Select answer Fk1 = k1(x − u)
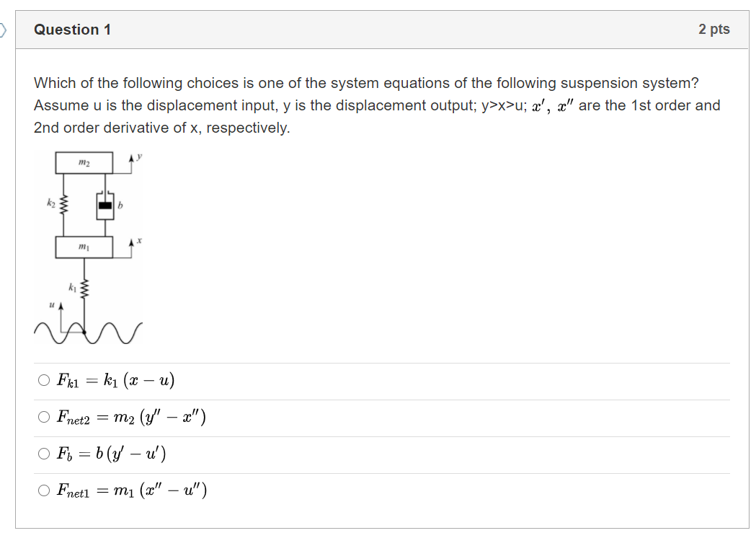 (43, 380)
